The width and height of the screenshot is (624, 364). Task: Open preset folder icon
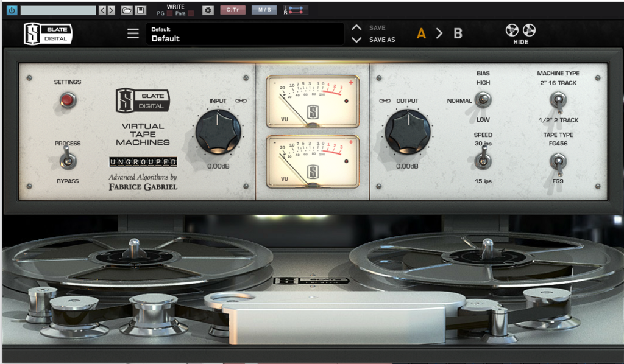click(127, 10)
